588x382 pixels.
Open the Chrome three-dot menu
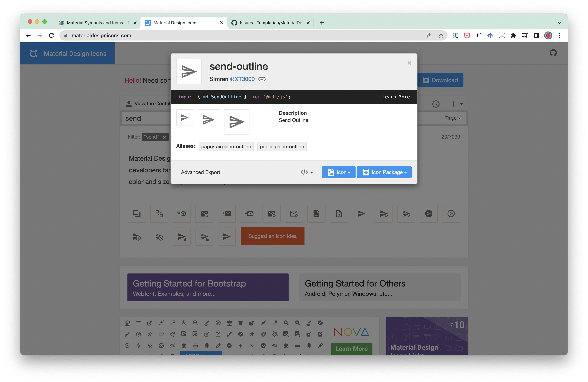pos(560,35)
